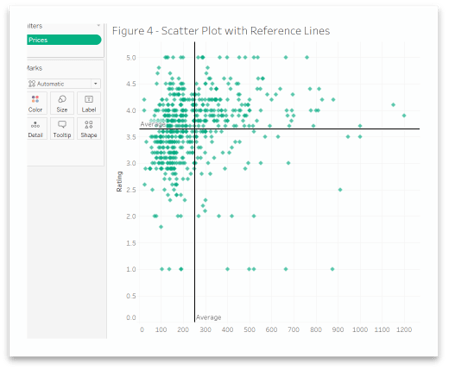Select the horizontal Average reference line
Viewport: 449px width, 370px height.
pos(279,129)
